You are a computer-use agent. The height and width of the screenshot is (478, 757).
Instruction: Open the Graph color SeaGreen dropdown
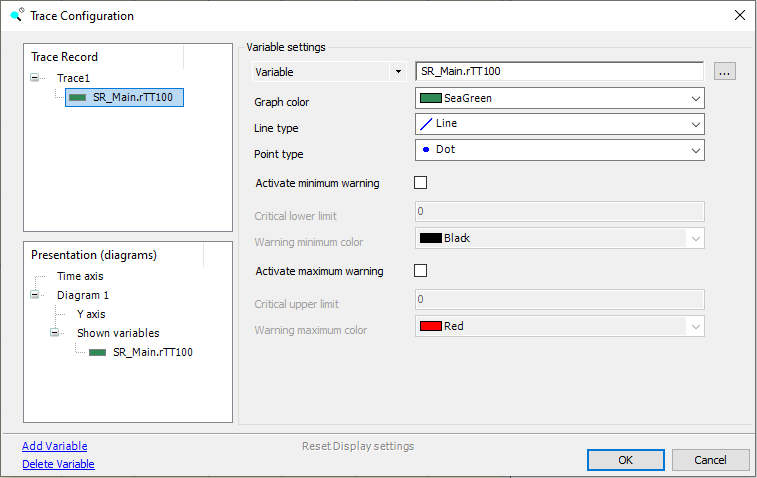coord(694,98)
